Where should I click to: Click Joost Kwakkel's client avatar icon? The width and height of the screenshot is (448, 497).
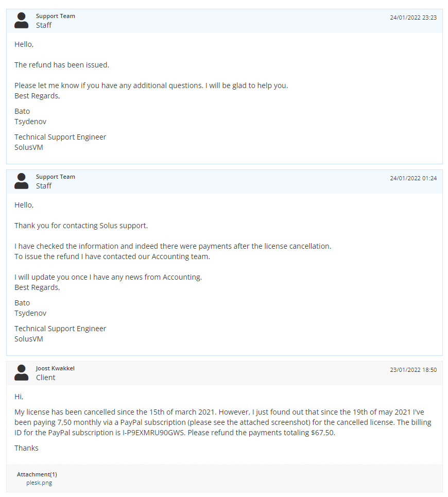(x=22, y=373)
